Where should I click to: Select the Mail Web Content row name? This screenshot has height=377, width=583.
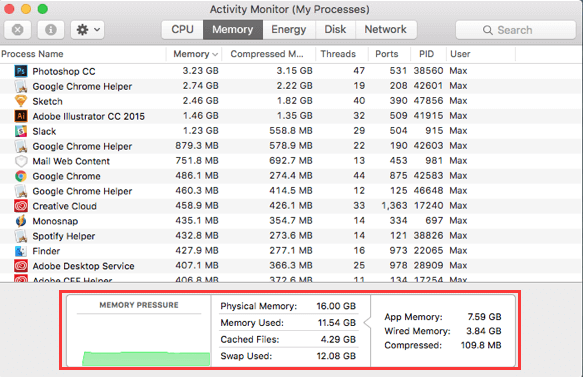click(71, 161)
